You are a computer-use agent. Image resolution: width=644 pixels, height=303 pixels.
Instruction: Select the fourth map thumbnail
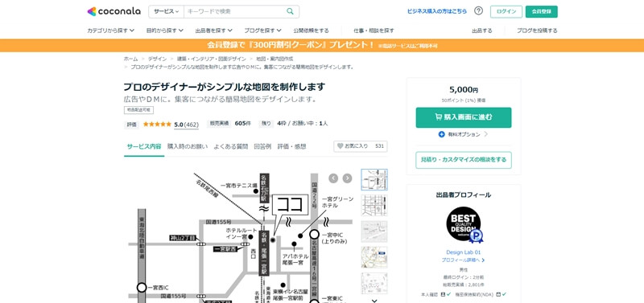tap(374, 257)
